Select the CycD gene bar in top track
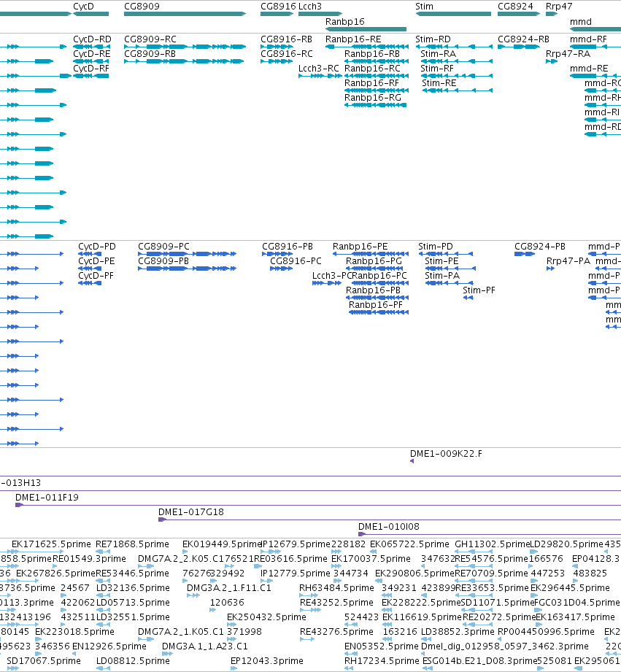Viewport: 621px width, 672px height. 91,14
